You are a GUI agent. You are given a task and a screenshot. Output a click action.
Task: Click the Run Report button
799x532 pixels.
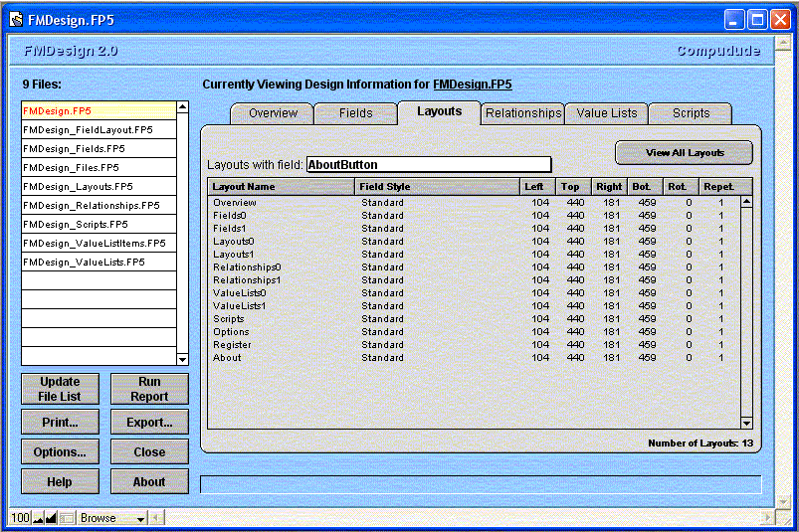point(149,389)
